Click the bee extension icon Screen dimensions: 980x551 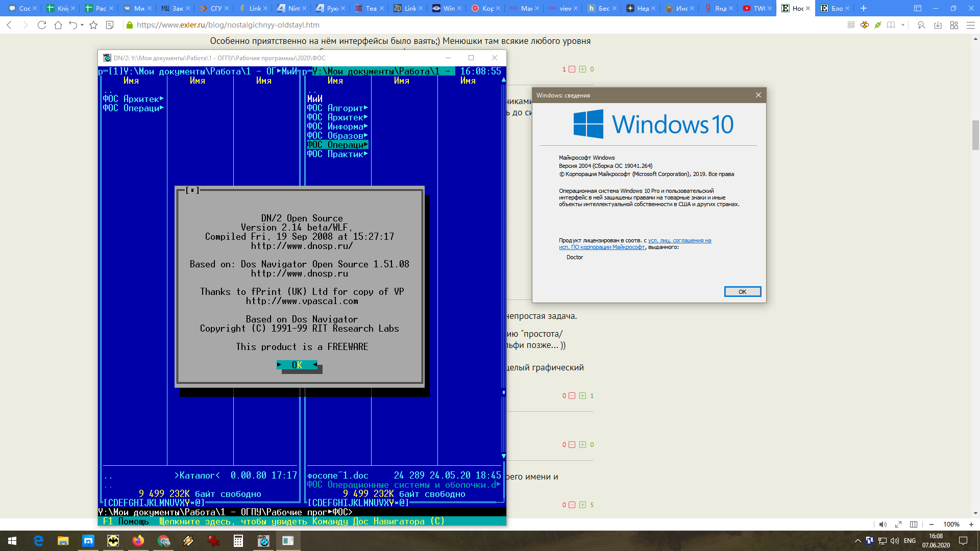click(x=865, y=25)
